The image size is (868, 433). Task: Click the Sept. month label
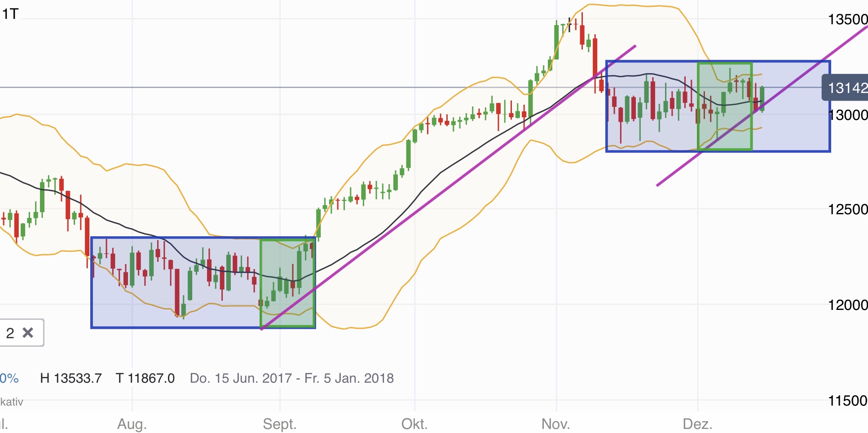tap(279, 424)
